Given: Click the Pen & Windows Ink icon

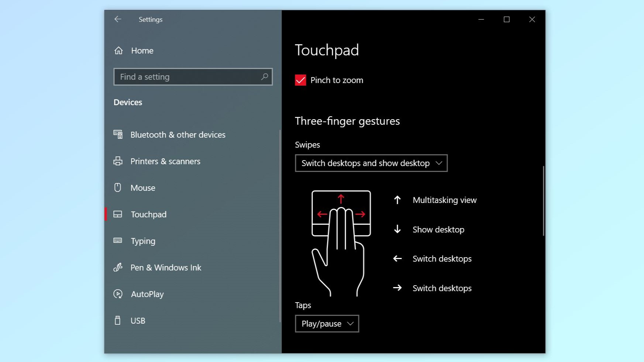Looking at the screenshot, I should pyautogui.click(x=118, y=268).
